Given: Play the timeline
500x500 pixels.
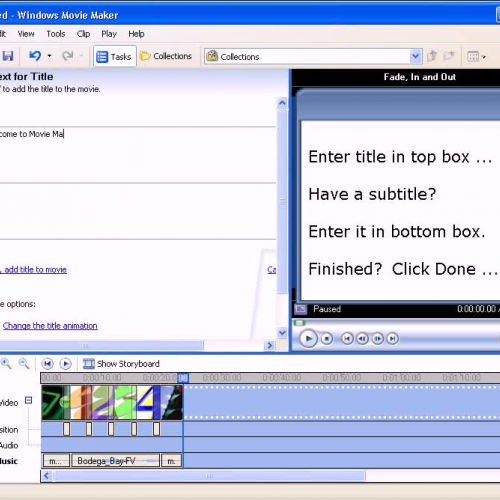Looking at the screenshot, I should click(65, 364).
